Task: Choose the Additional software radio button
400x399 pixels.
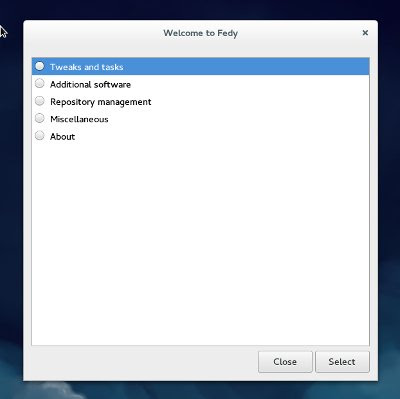Action: [40, 83]
